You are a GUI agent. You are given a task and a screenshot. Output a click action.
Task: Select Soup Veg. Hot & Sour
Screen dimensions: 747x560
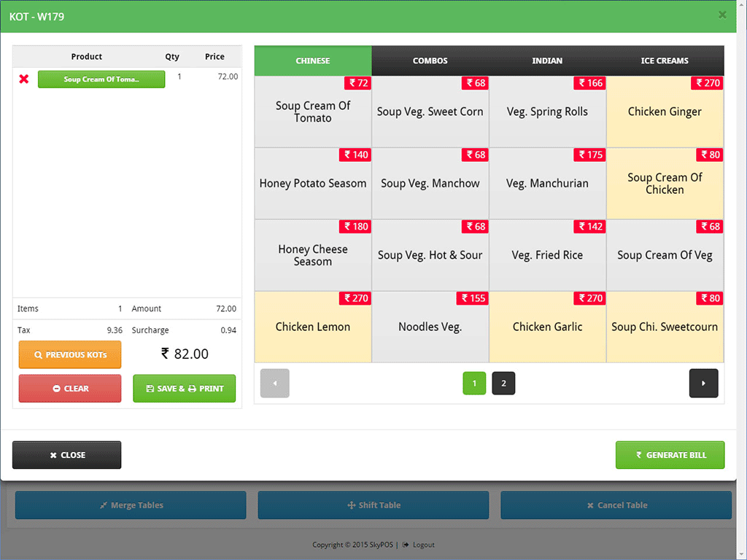pyautogui.click(x=430, y=255)
